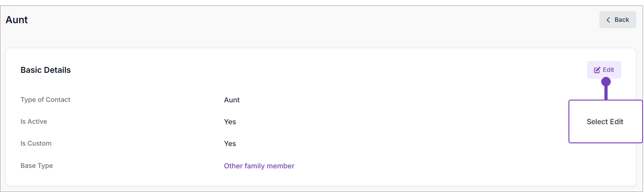Select the Type of Contact label

click(46, 100)
